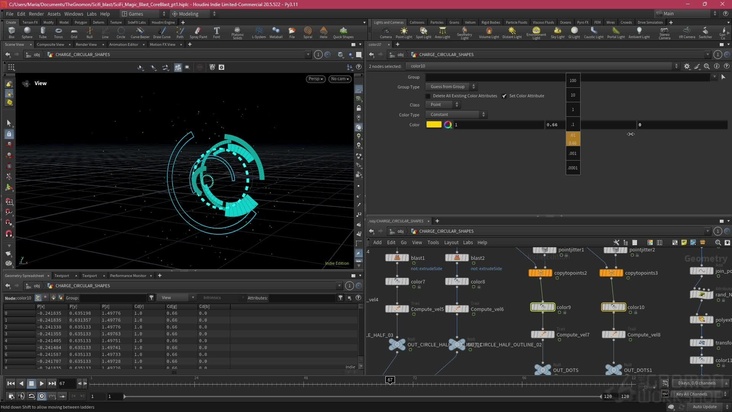This screenshot has width=732, height=412.
Task: Open the Render menu
Action: point(36,14)
